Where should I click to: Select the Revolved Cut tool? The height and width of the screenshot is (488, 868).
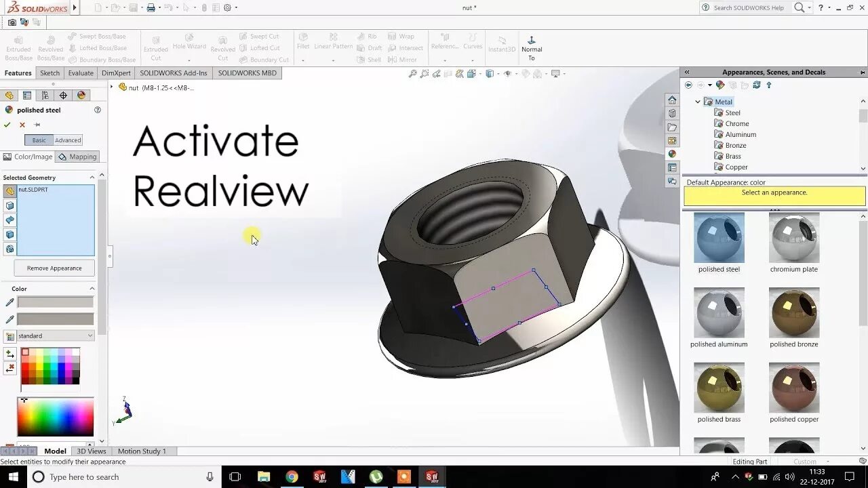223,46
